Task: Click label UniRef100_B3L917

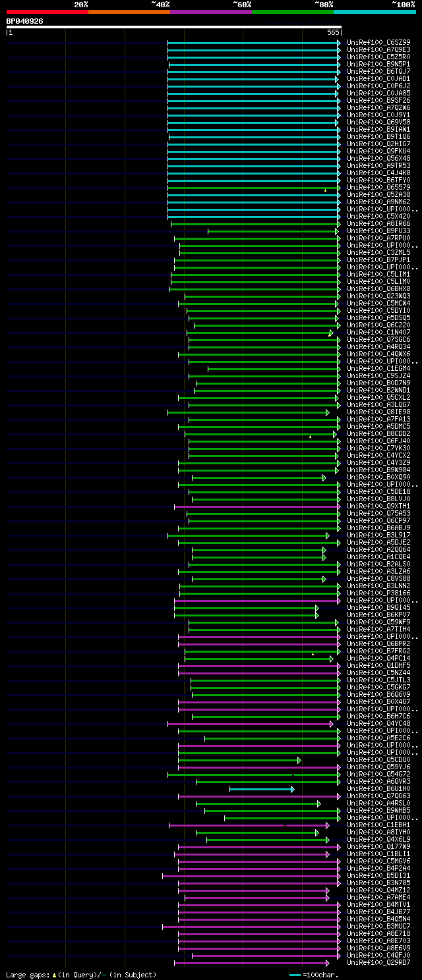Action: (379, 535)
